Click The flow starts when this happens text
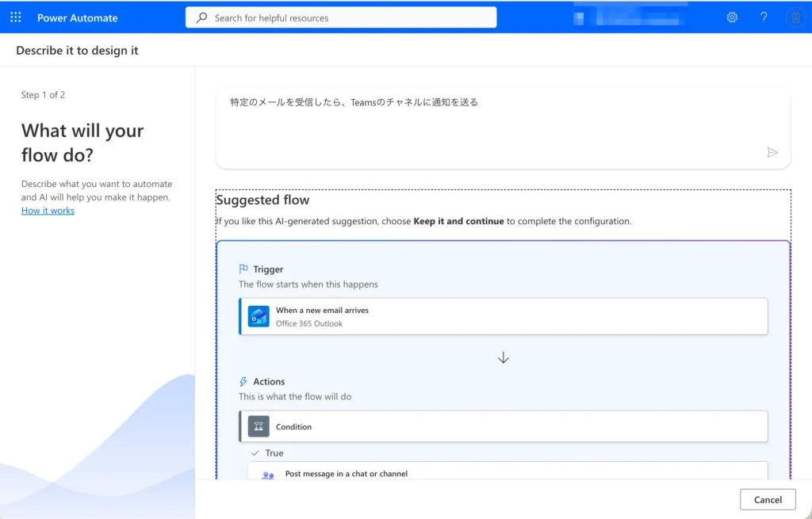The image size is (812, 519). (x=308, y=284)
